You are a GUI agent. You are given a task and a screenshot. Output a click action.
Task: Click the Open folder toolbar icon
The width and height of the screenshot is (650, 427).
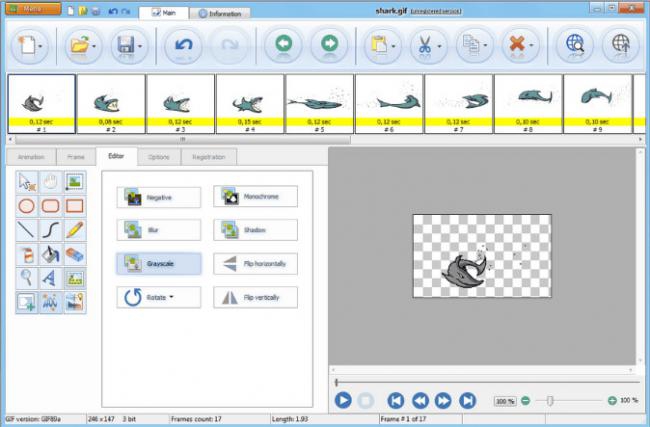coord(80,45)
